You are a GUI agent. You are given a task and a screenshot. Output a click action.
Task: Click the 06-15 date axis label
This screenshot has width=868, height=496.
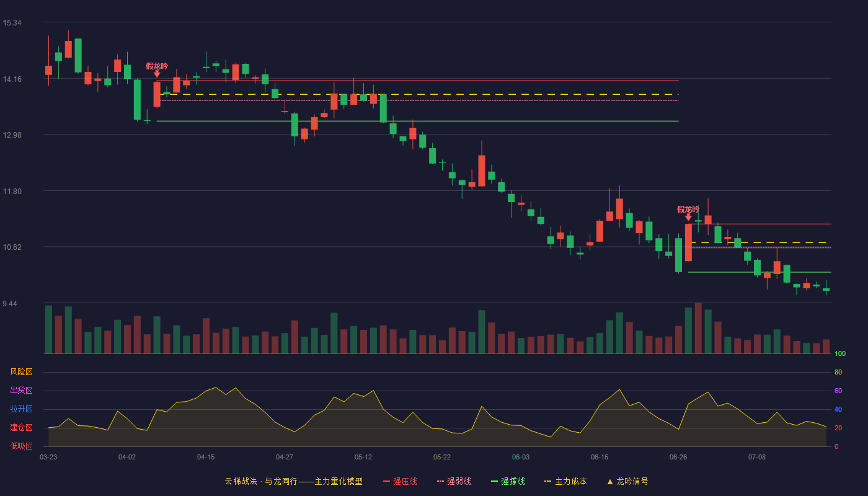(x=600, y=457)
